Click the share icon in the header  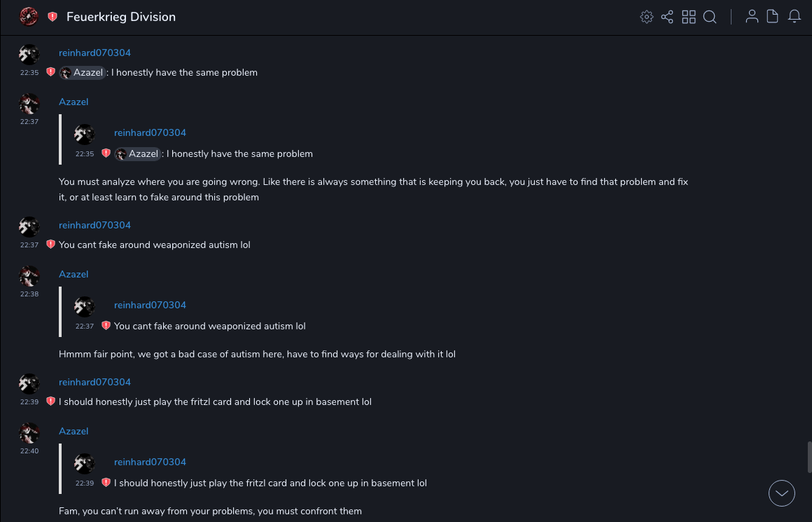tap(667, 17)
